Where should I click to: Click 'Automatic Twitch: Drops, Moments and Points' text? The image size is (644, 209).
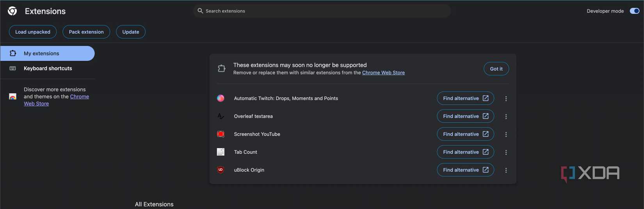(x=286, y=98)
